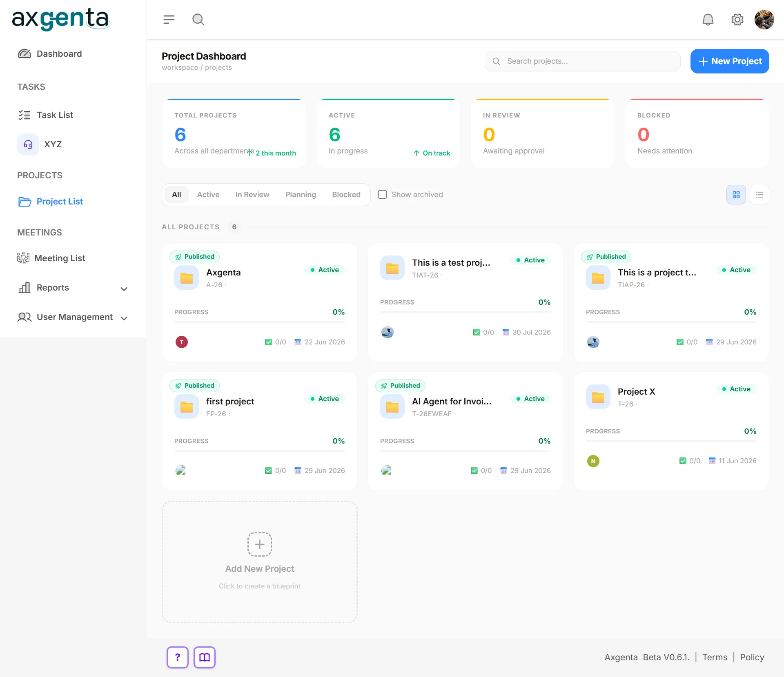
Task: Click Published badge on first project card
Action: coord(195,386)
